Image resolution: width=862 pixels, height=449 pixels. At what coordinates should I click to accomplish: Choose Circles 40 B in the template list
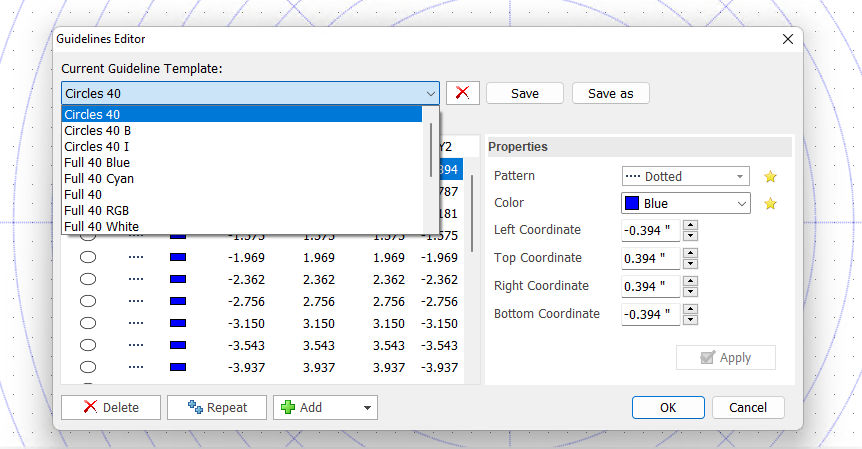point(97,130)
